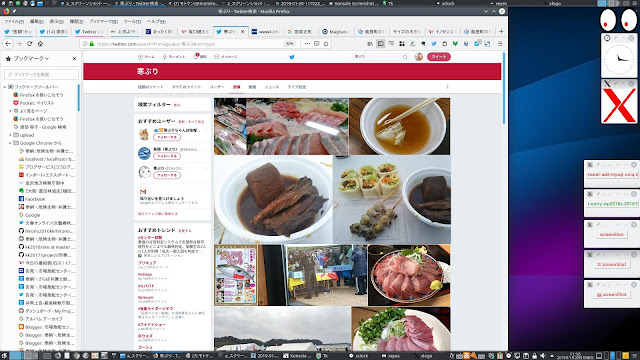Click the Gmail icon in the find-contacts card

click(x=143, y=191)
